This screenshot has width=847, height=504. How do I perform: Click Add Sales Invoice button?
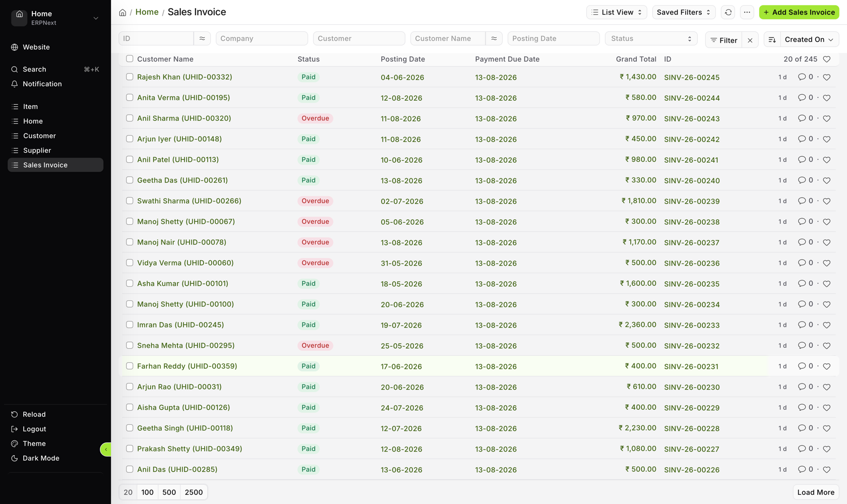tap(799, 12)
